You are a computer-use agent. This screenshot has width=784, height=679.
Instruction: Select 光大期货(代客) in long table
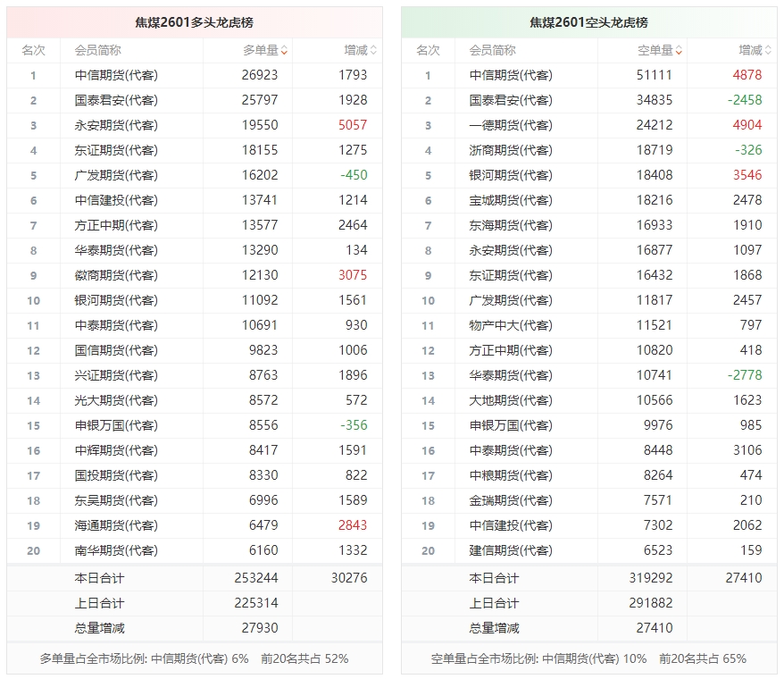click(x=116, y=400)
